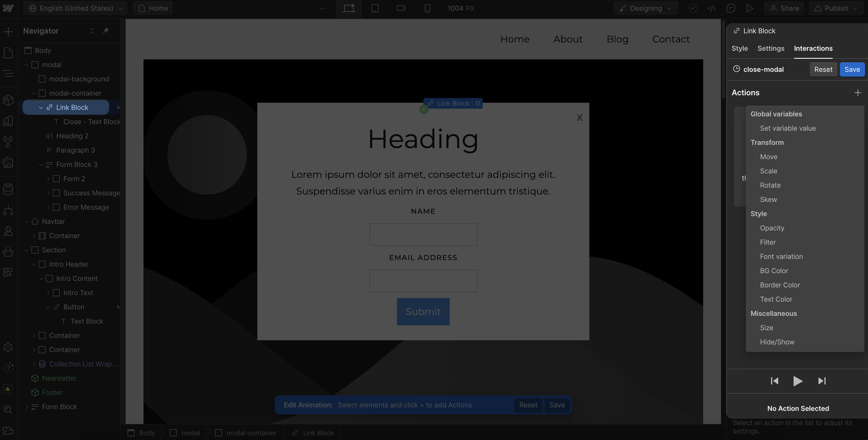Click the Name input field
868x440 pixels.
(x=423, y=235)
